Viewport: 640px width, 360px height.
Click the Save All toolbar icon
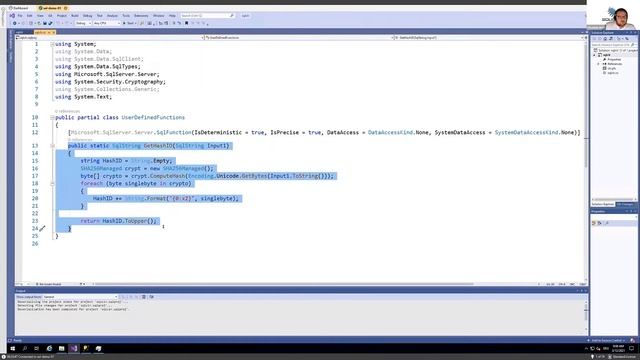click(x=51, y=23)
